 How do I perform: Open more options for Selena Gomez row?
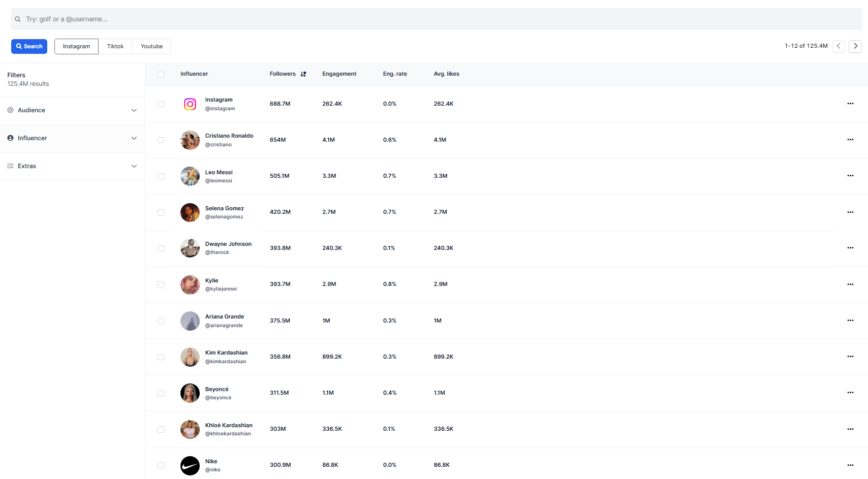pos(850,212)
